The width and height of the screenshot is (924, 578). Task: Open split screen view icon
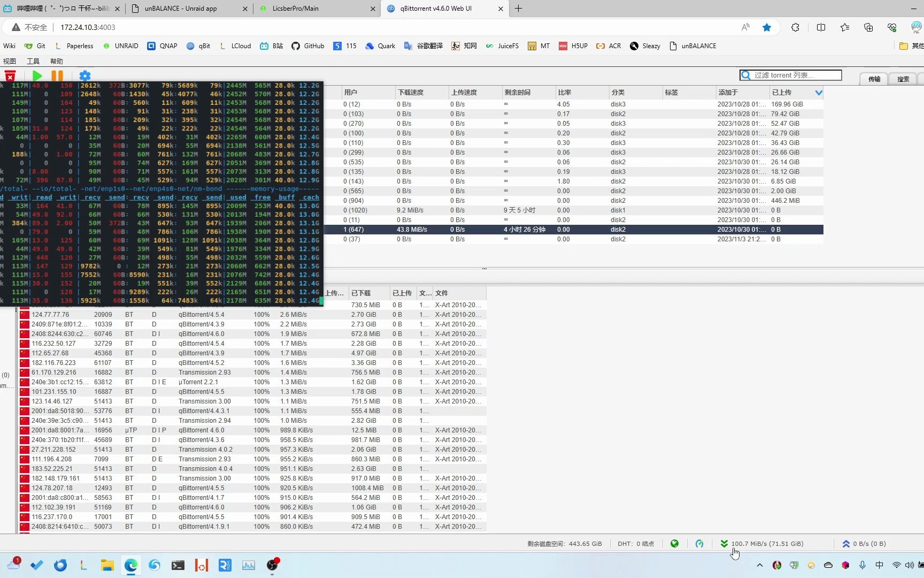pos(821,27)
